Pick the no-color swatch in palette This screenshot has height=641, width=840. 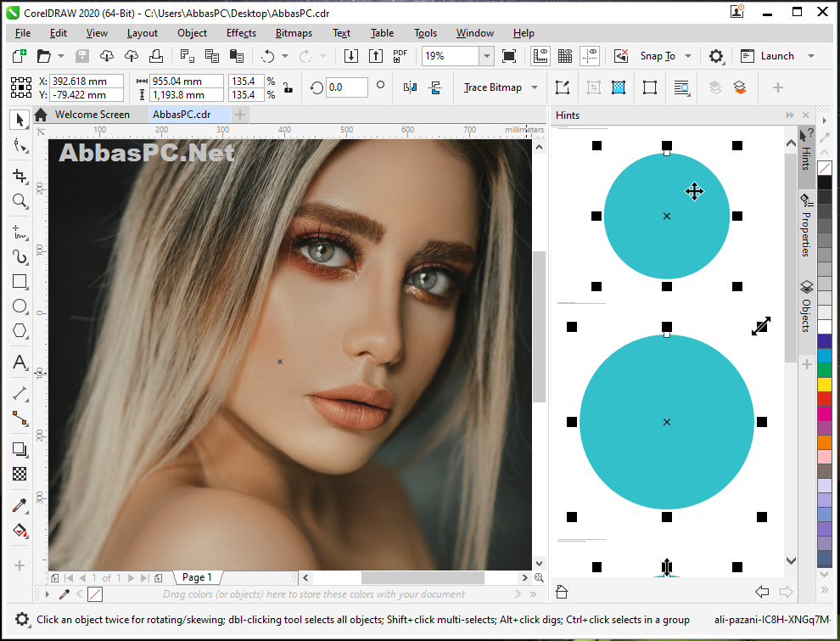pos(825,168)
